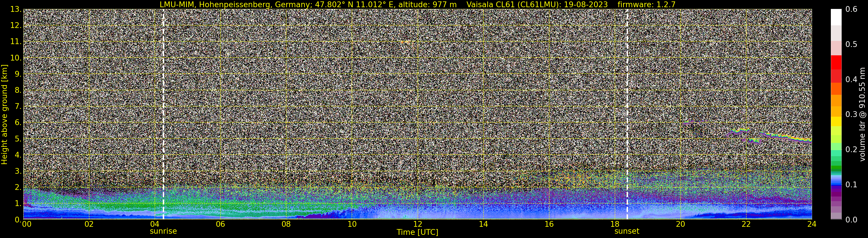Screen dimensions: 868x238
Task: Click the time axis tick label '04'
Action: coord(155,224)
